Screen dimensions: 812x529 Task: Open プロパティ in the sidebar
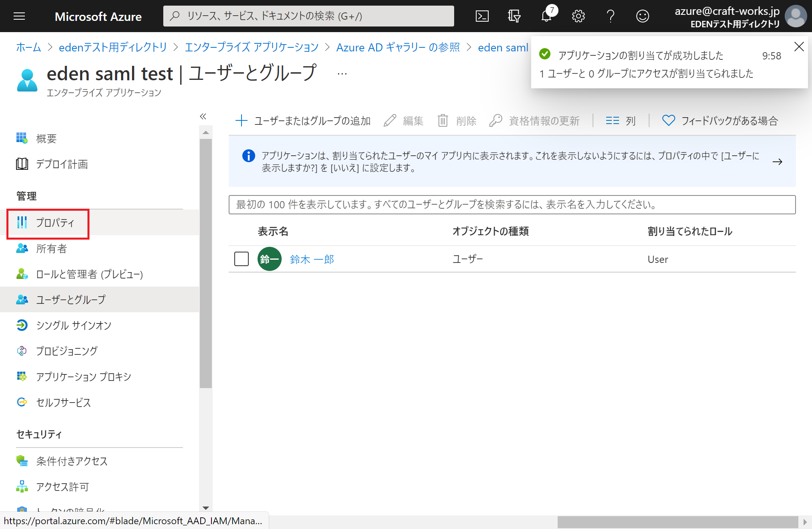click(x=99, y=223)
